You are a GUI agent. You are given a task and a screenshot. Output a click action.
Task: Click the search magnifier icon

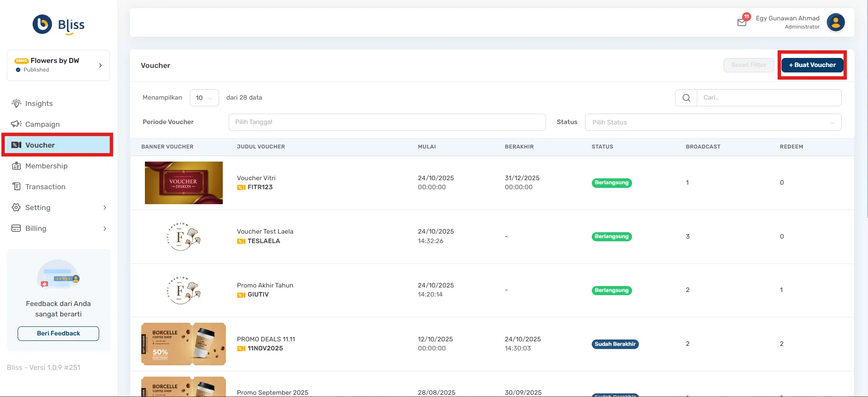[x=686, y=98]
